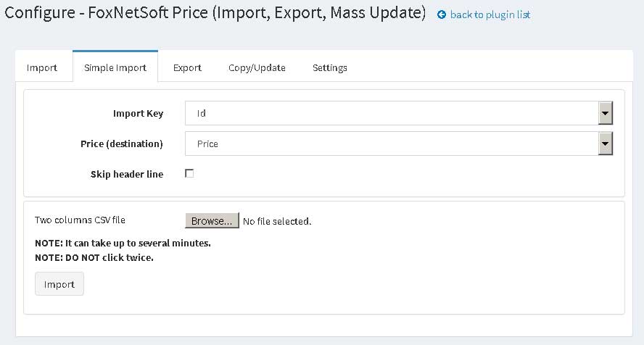The height and width of the screenshot is (345, 644).
Task: Select the Simple Import tab
Action: click(x=115, y=67)
